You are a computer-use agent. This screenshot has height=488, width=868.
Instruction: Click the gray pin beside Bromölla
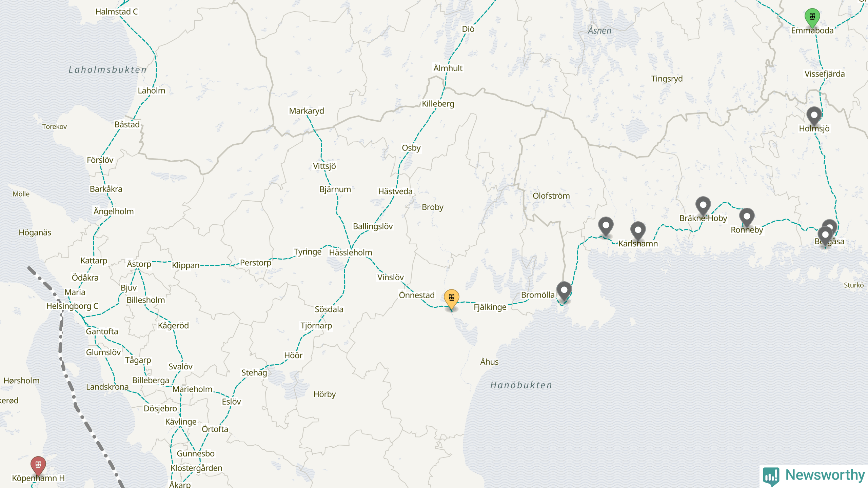[564, 291]
